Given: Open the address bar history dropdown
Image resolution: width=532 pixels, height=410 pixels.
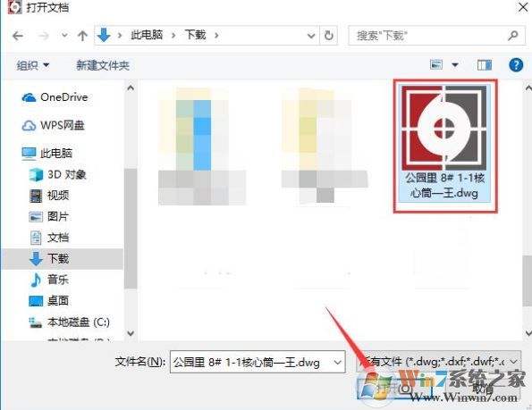Looking at the screenshot, I should click(311, 35).
